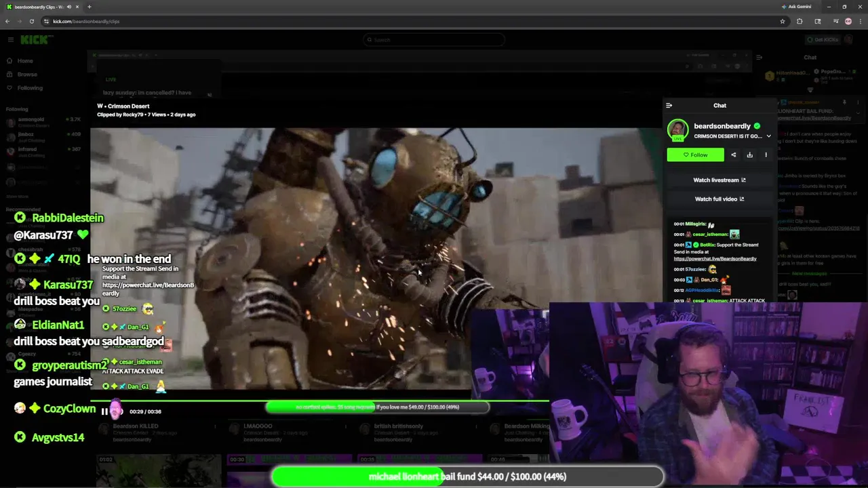
Task: Bookmark this page with the star icon
Action: pyautogui.click(x=783, y=22)
